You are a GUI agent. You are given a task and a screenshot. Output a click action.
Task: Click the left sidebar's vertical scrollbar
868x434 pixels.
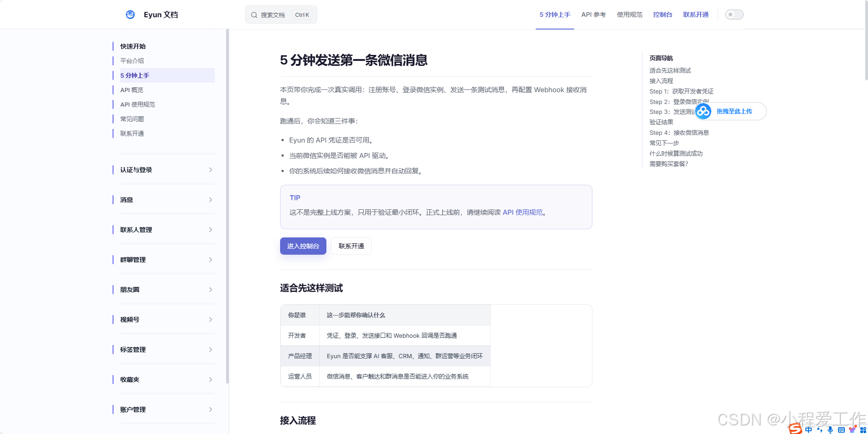point(227,207)
